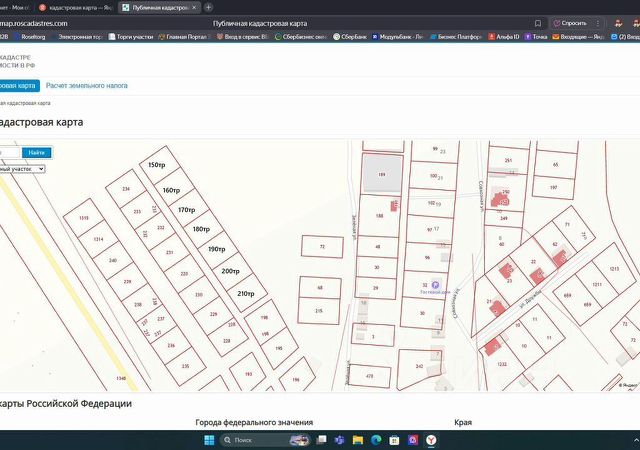The width and height of the screenshot is (640, 450).
Task: Open the Task View icon in the taskbar
Action: [322, 440]
